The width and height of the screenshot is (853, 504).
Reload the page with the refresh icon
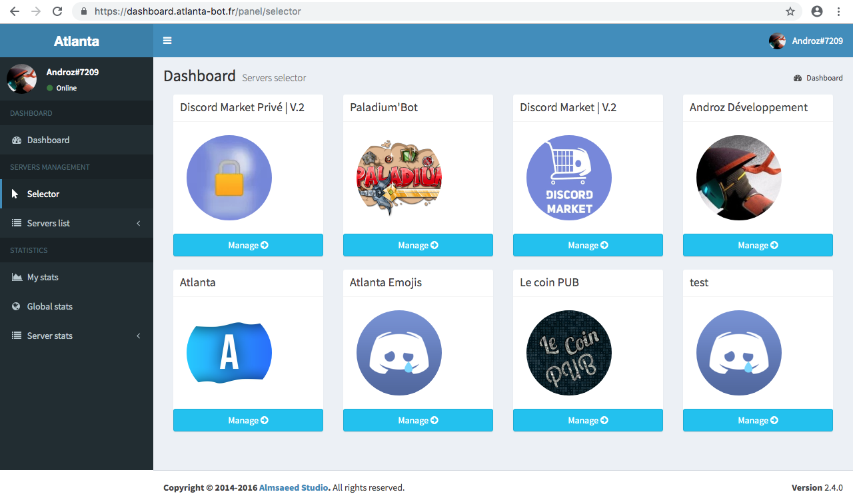point(57,11)
